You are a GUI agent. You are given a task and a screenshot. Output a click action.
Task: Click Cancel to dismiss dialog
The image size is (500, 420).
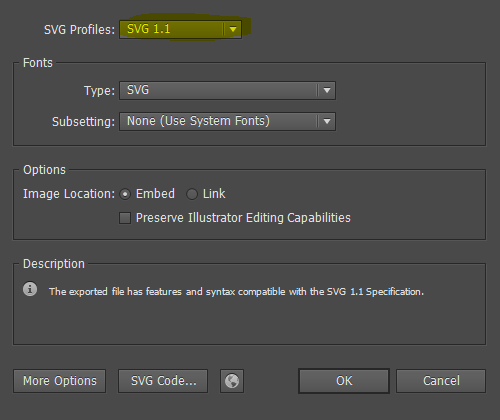pos(441,381)
